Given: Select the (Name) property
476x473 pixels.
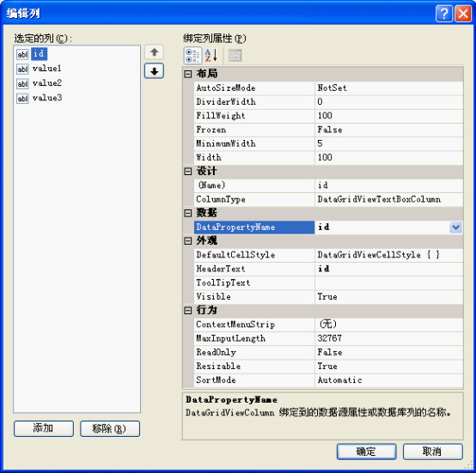Looking at the screenshot, I should (x=254, y=185).
